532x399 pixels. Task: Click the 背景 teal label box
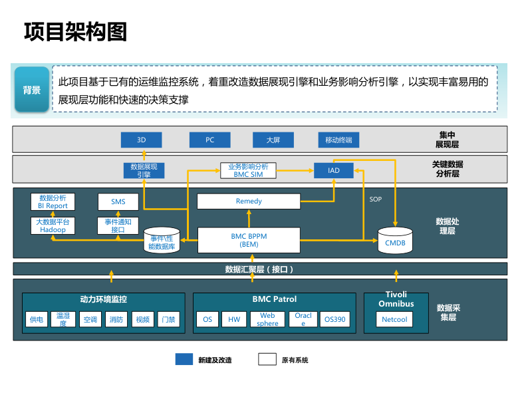(x=32, y=89)
